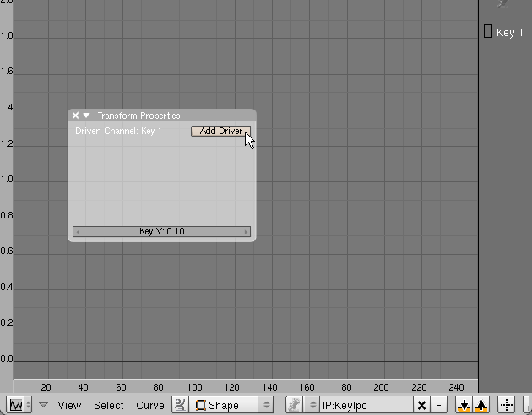Toggle the show drivers icon button
The height and width of the screenshot is (415, 532).
tap(180, 405)
